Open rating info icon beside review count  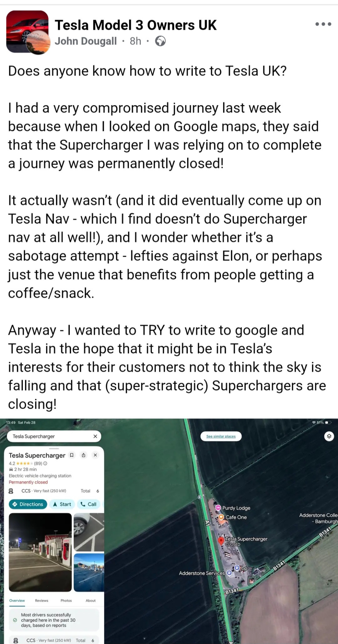(45, 463)
